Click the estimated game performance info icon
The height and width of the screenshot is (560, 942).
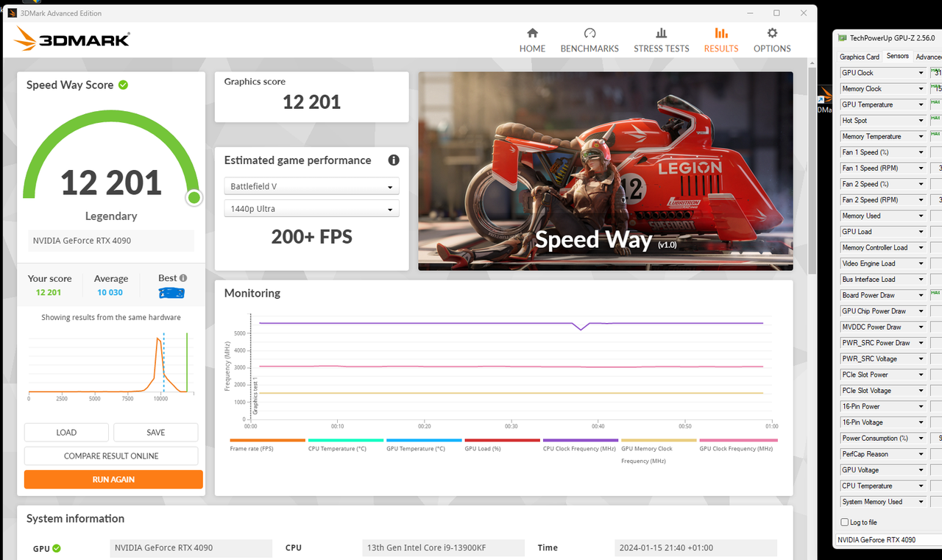[x=394, y=160]
